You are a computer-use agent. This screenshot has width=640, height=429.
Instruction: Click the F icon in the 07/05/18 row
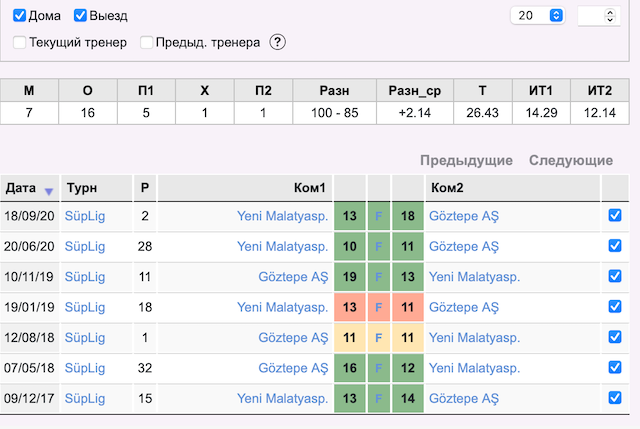379,368
